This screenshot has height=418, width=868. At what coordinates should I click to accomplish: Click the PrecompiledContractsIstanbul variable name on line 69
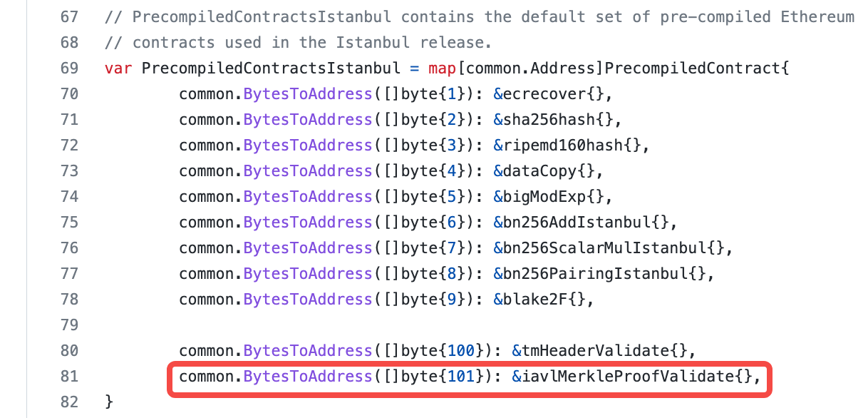pos(271,68)
